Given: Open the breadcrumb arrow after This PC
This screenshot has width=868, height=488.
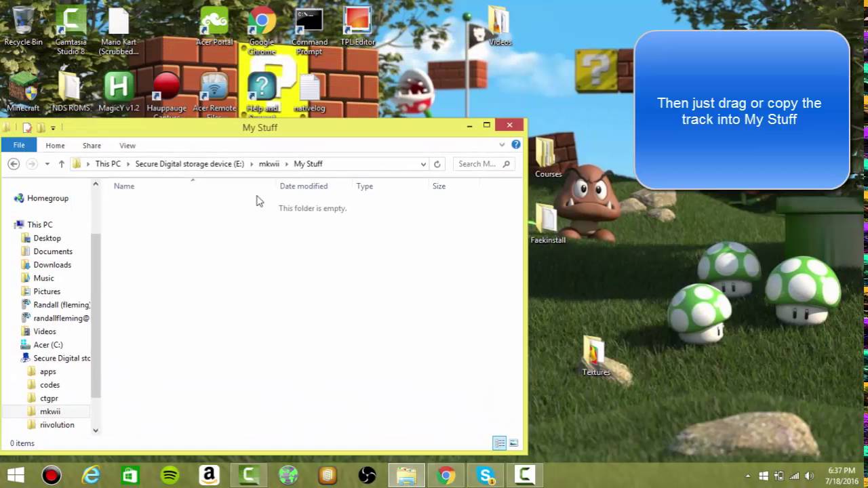Looking at the screenshot, I should coord(128,164).
